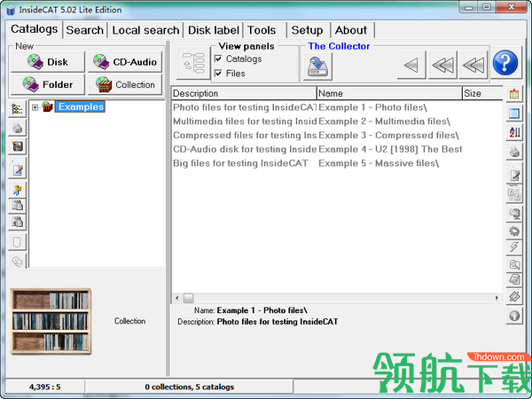532x399 pixels.
Task: Click the single left arrow navigation button
Action: click(x=411, y=65)
